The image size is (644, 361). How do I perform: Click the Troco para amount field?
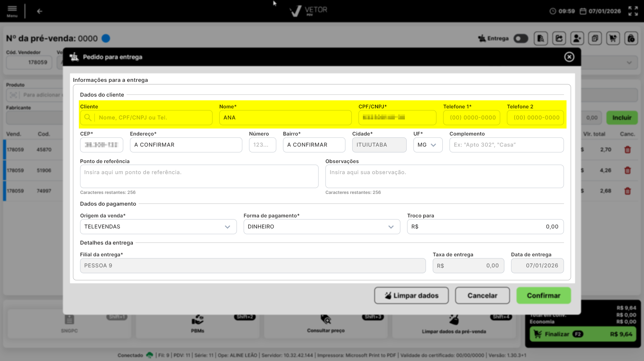(x=485, y=227)
